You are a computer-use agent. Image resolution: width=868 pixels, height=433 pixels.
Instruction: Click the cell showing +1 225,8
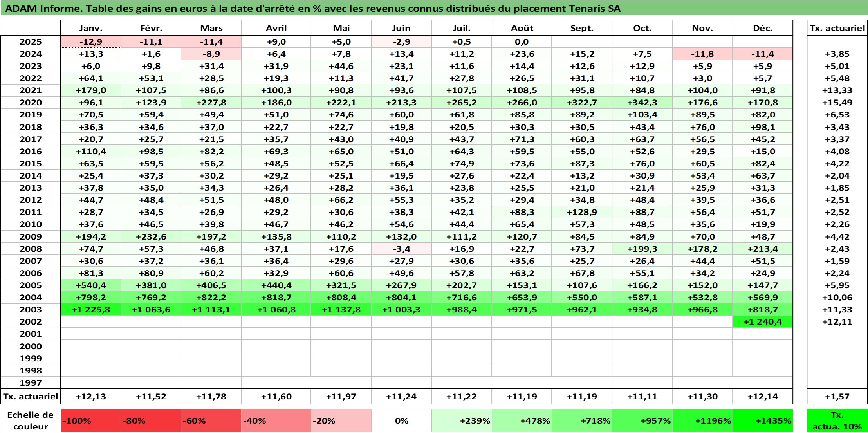(91, 310)
